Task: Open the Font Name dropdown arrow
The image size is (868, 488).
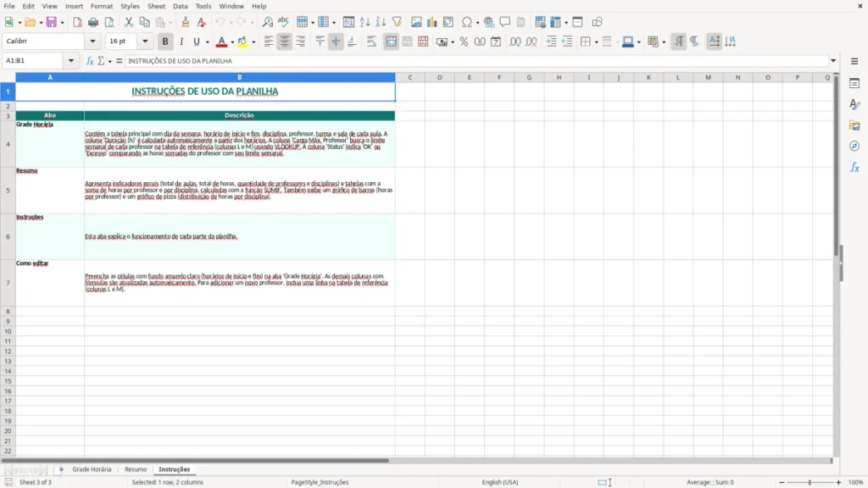Action: click(x=92, y=41)
